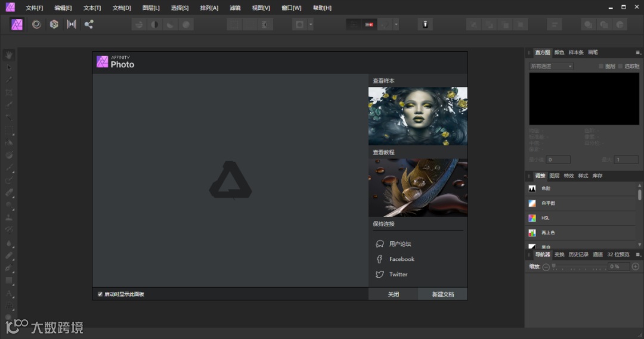Open the 用户论坛 link
Image resolution: width=644 pixels, height=339 pixels.
click(400, 244)
